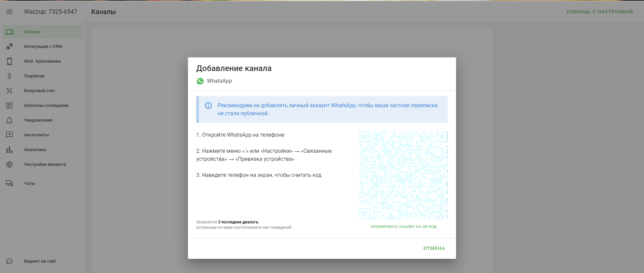
Task: Open Шаблоны сообщений menu item
Action: coord(46,106)
